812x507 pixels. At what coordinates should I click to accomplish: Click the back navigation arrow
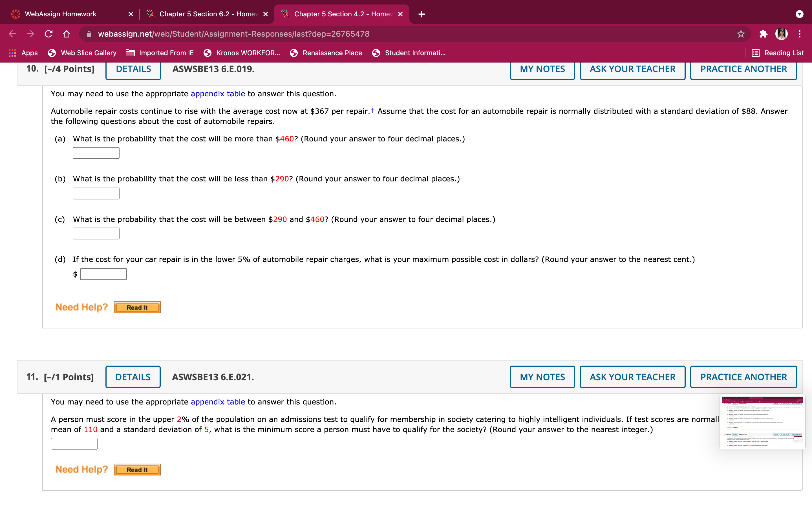coord(12,34)
